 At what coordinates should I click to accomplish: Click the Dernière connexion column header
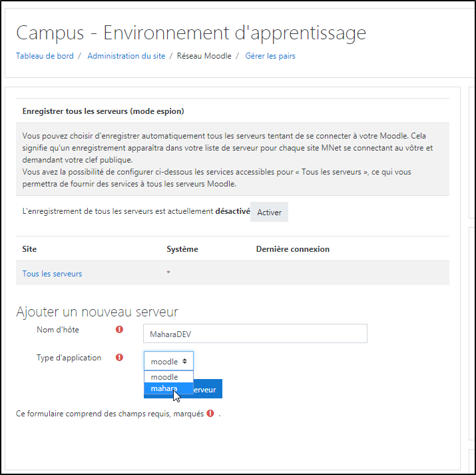click(x=292, y=249)
